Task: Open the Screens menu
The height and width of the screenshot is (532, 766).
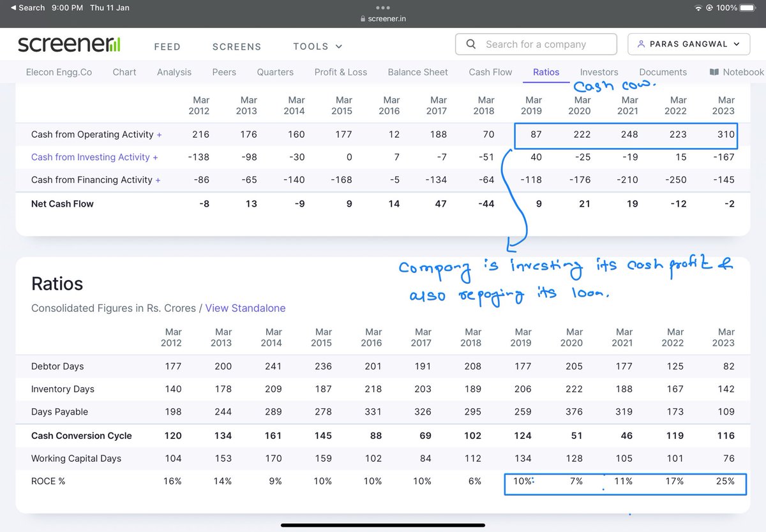Action: (x=237, y=47)
